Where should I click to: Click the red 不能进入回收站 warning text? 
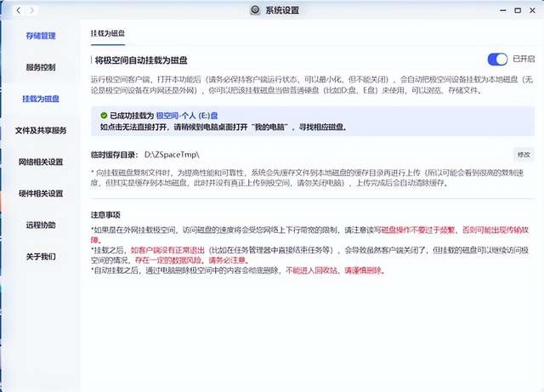click(x=311, y=270)
